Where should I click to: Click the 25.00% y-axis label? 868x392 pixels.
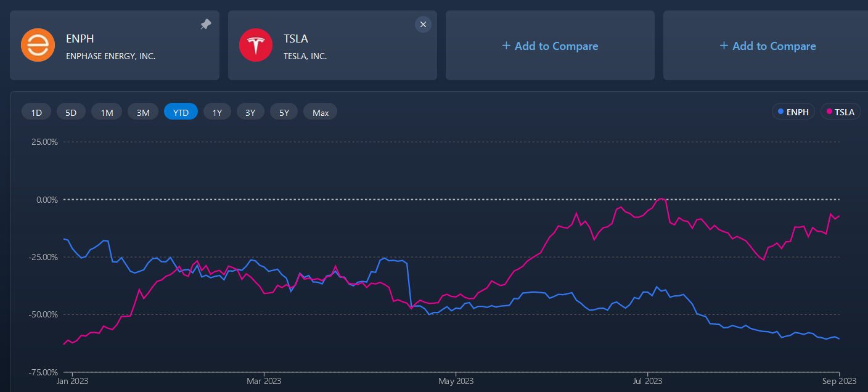coord(44,142)
